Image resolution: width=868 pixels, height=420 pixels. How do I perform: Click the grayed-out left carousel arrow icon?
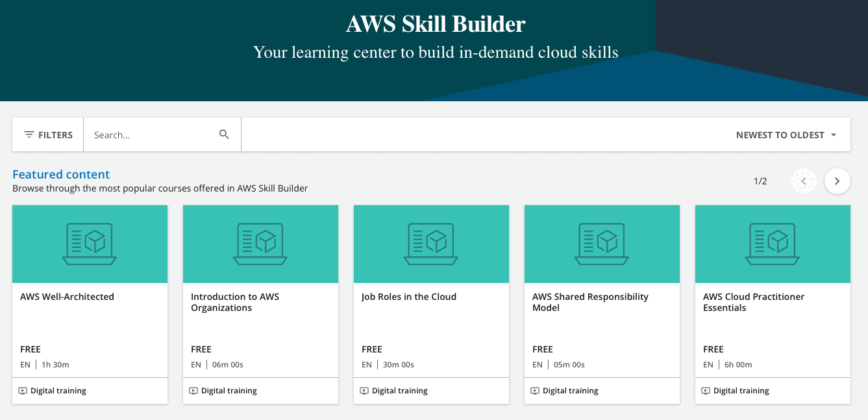coord(803,180)
